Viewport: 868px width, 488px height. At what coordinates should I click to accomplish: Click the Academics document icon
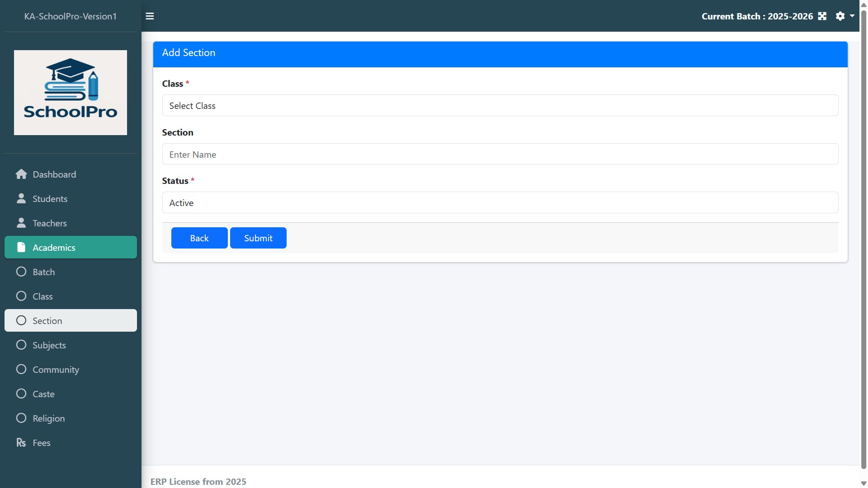21,247
